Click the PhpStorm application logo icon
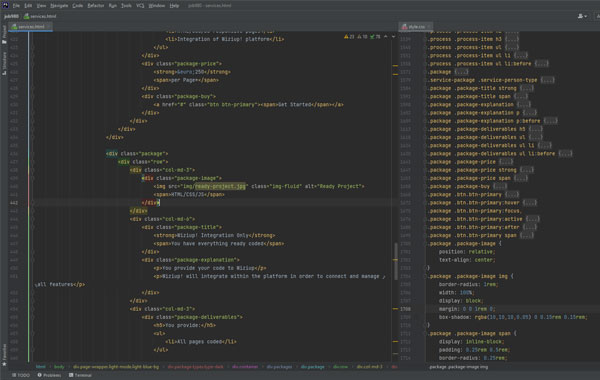This screenshot has width=600, height=380. click(x=5, y=5)
